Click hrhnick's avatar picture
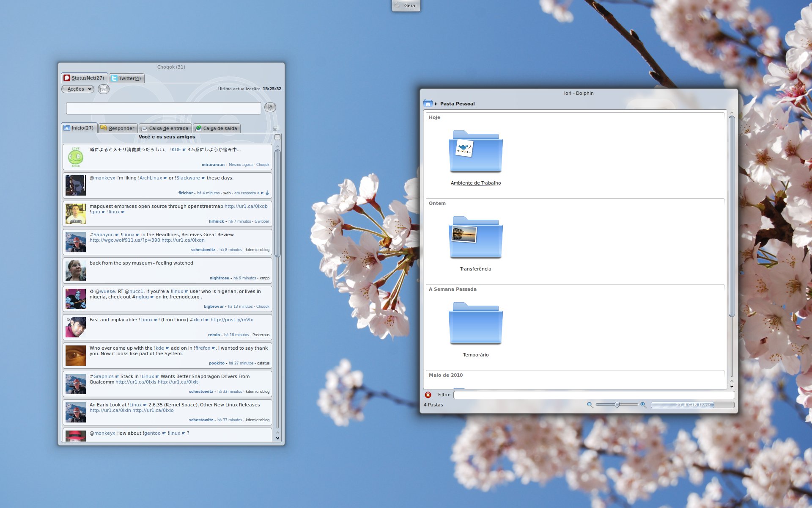This screenshot has height=508, width=812. [x=76, y=214]
